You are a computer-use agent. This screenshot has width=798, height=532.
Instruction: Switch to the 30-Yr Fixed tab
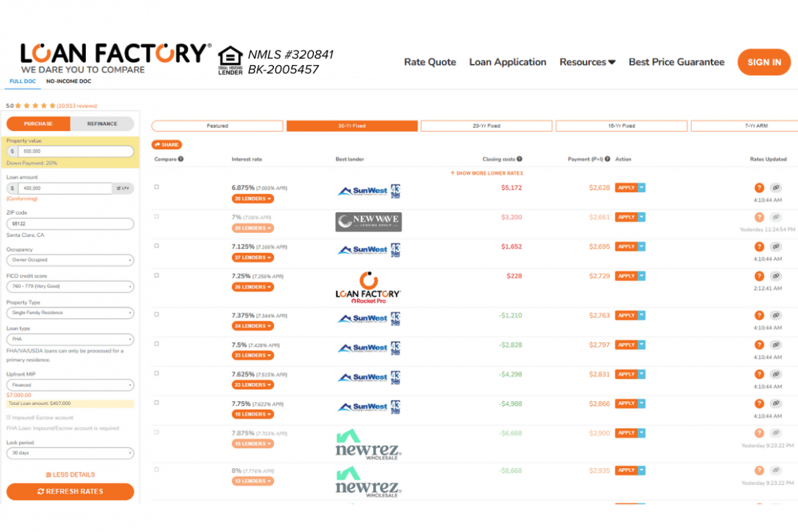tap(352, 126)
